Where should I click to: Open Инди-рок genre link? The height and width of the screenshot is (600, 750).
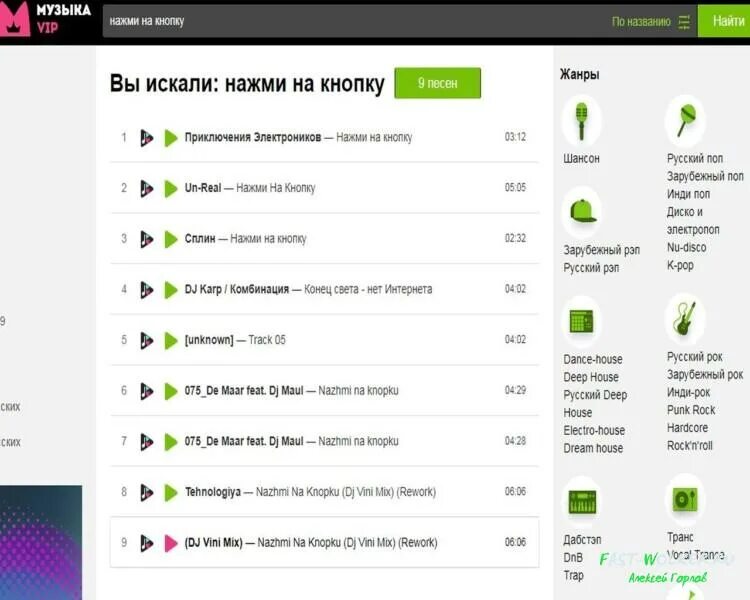coord(688,392)
